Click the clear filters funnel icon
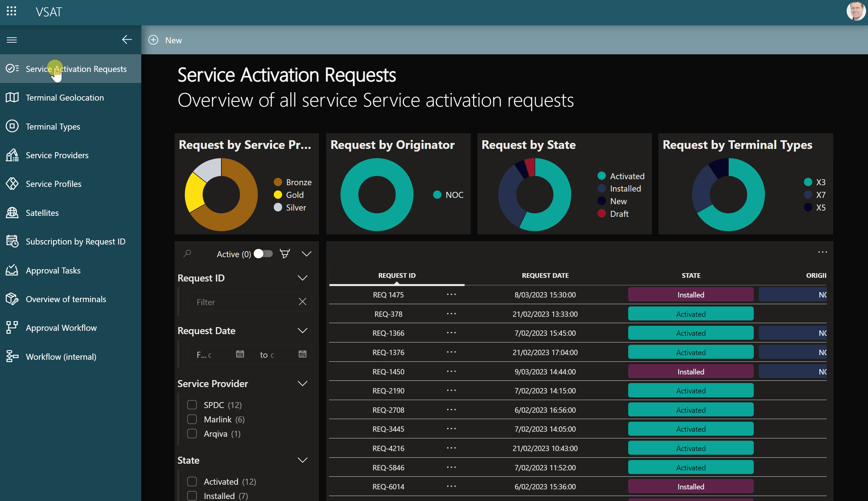 [285, 254]
